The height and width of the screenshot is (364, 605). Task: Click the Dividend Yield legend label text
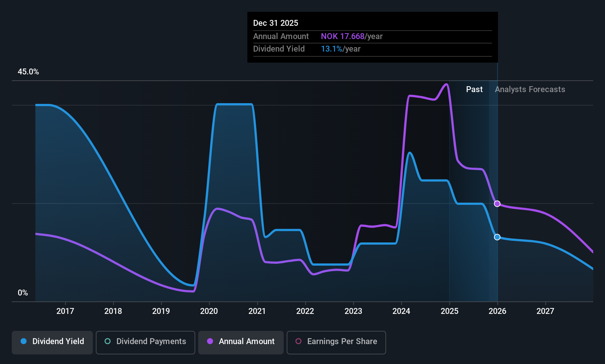click(x=57, y=342)
